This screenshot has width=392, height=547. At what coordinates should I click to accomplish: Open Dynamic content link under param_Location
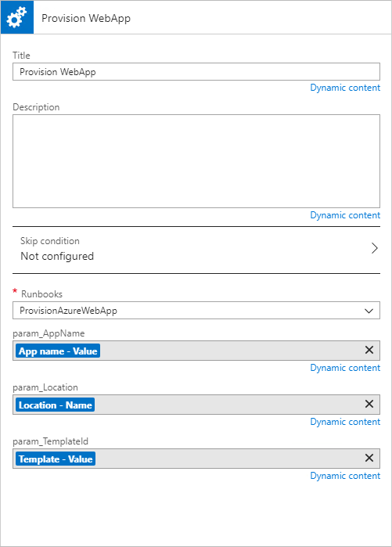[x=345, y=422]
